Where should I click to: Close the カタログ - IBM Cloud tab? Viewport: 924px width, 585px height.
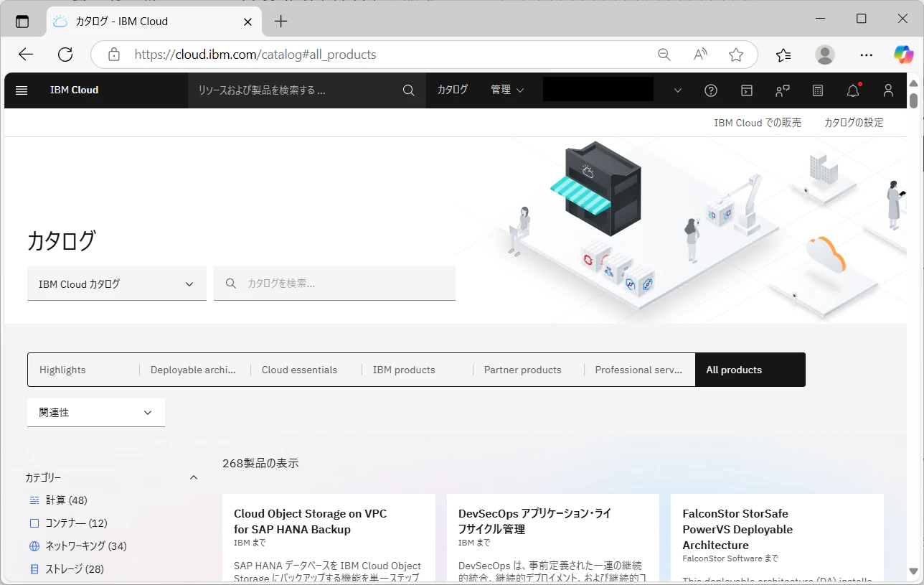(248, 22)
